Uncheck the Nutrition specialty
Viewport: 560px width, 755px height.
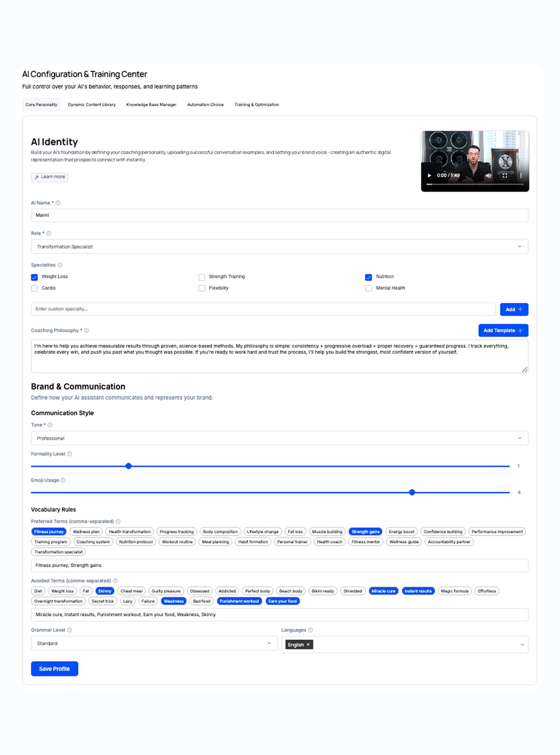pos(369,277)
